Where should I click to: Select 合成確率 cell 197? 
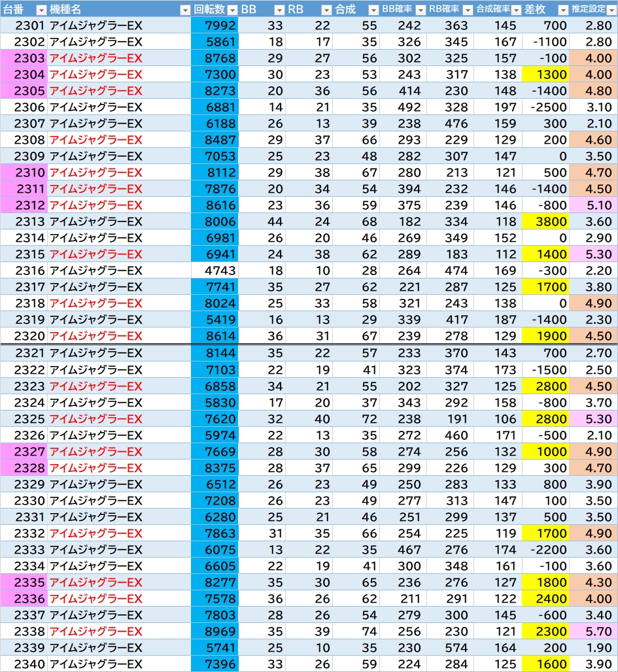tap(498, 107)
